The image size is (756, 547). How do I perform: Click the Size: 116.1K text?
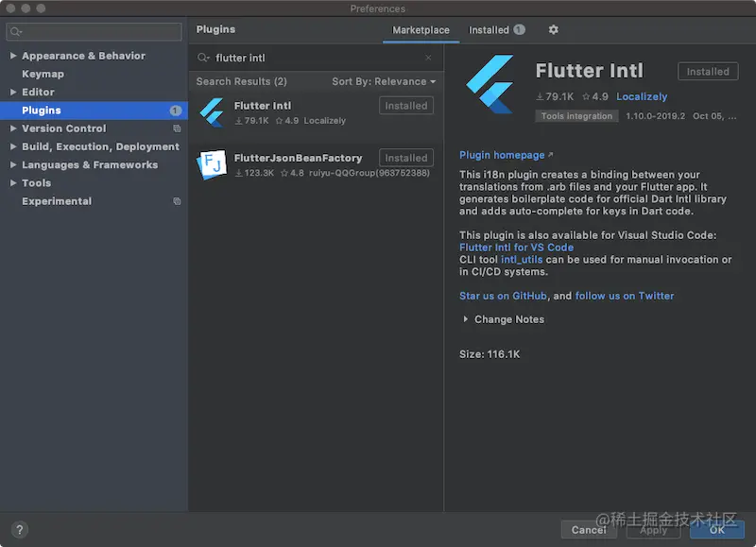(x=490, y=354)
